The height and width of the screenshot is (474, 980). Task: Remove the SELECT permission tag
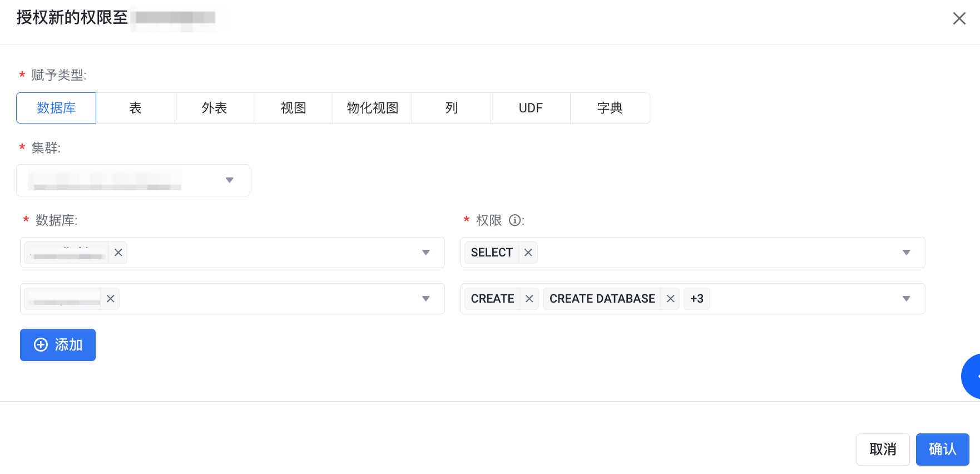(528, 253)
